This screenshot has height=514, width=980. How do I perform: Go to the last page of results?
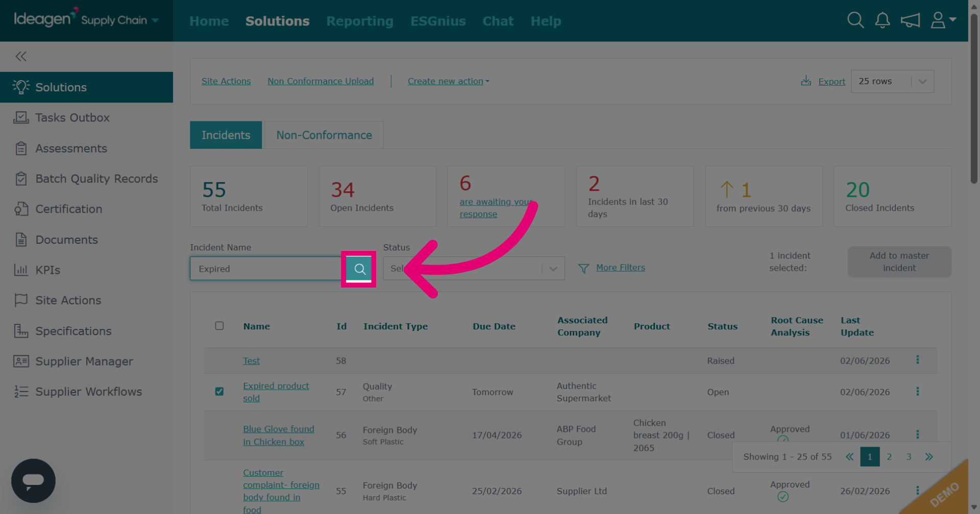929,457
